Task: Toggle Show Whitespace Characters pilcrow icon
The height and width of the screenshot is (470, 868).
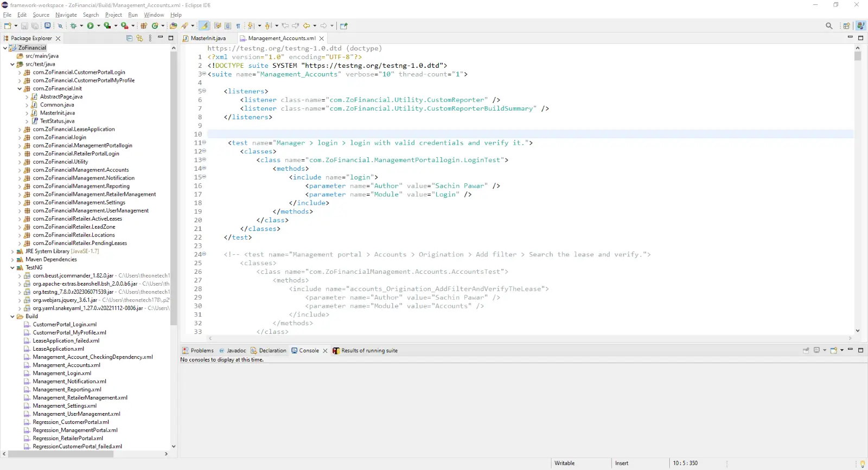Action: tap(238, 25)
